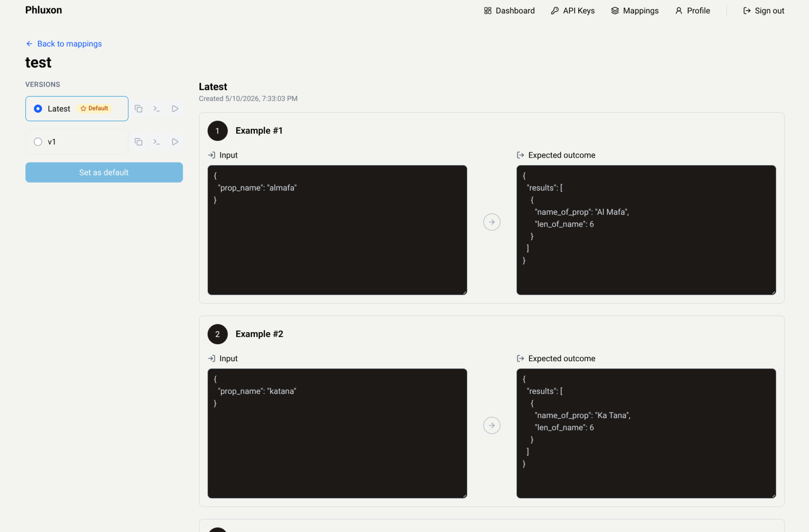The width and height of the screenshot is (809, 532).
Task: Click the Default star badge
Action: point(94,108)
